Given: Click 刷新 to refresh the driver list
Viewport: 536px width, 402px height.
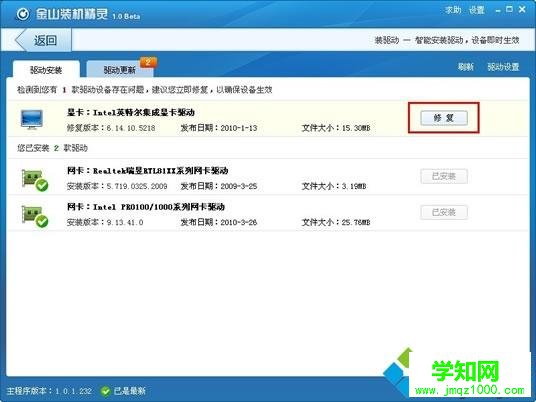Looking at the screenshot, I should (x=466, y=67).
